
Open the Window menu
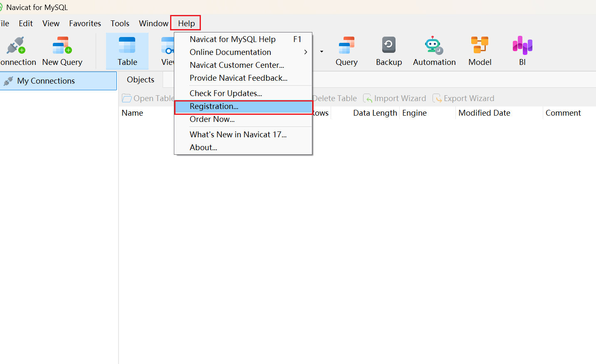153,23
